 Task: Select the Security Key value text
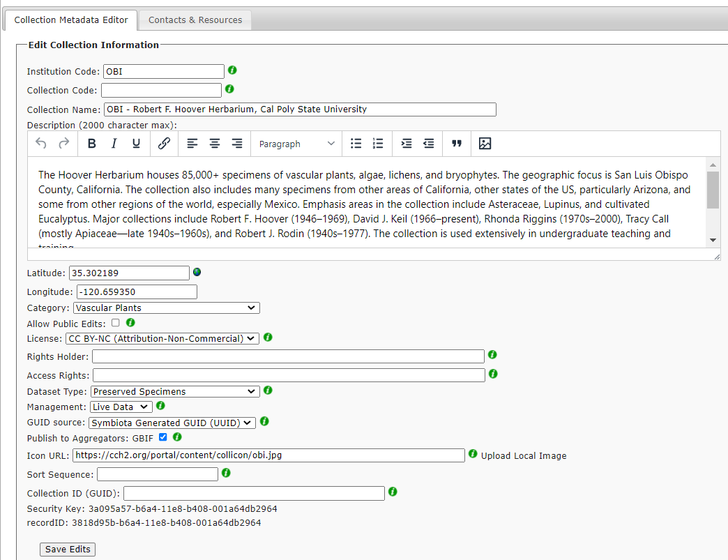[183, 509]
